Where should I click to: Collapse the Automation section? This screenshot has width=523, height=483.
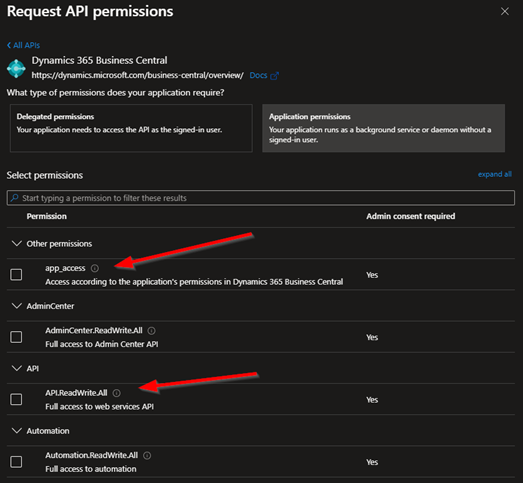point(17,431)
